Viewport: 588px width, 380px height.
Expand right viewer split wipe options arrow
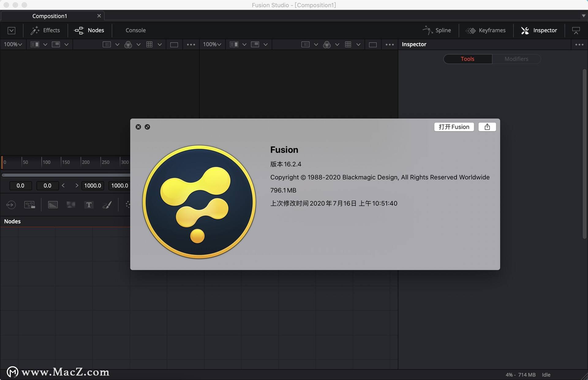pos(244,45)
